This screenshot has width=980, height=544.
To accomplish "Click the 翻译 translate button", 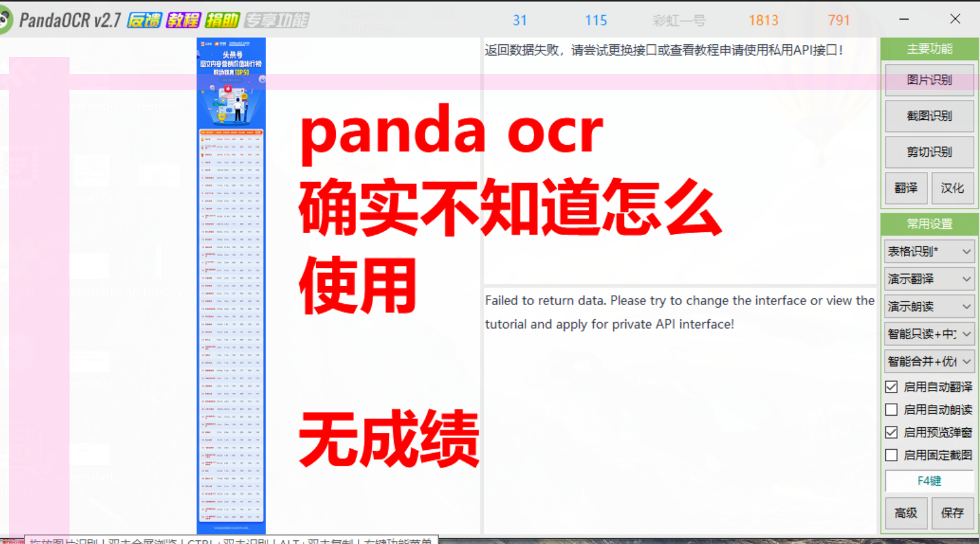I will 905,188.
